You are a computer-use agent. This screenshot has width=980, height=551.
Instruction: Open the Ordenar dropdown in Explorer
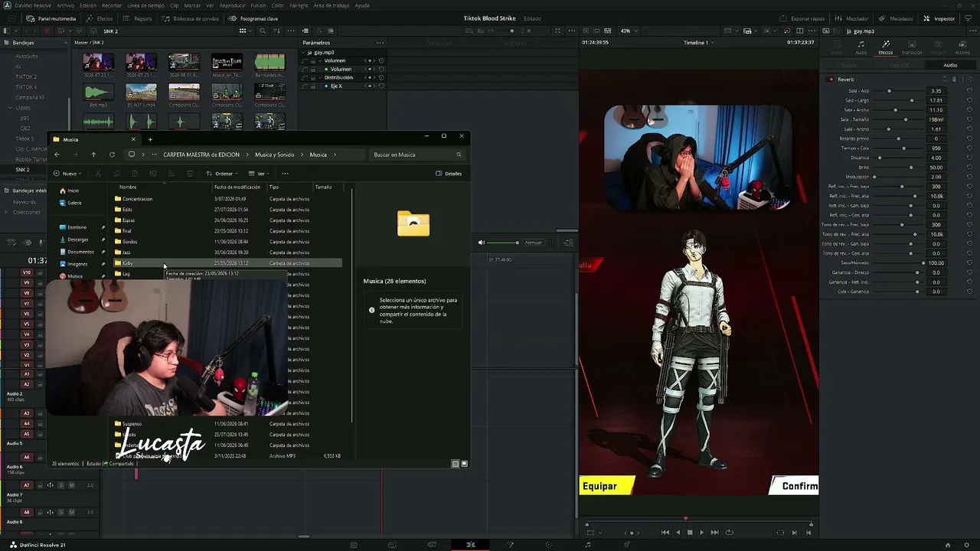point(222,174)
